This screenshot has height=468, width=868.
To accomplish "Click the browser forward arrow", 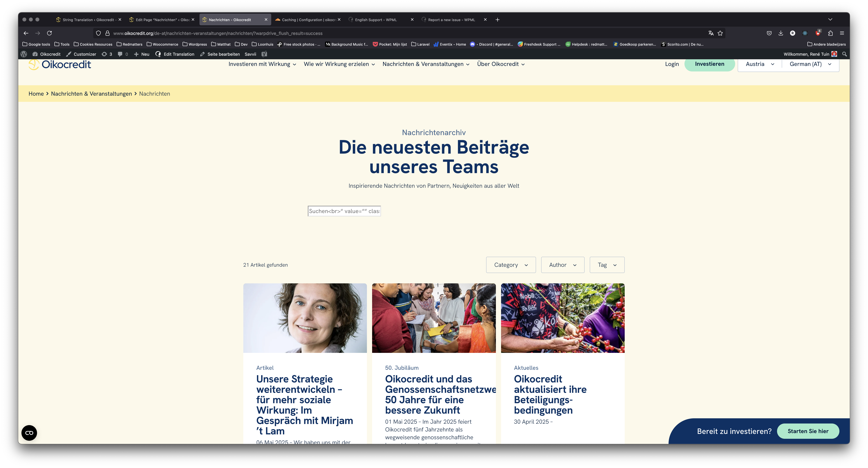I will pos(38,33).
